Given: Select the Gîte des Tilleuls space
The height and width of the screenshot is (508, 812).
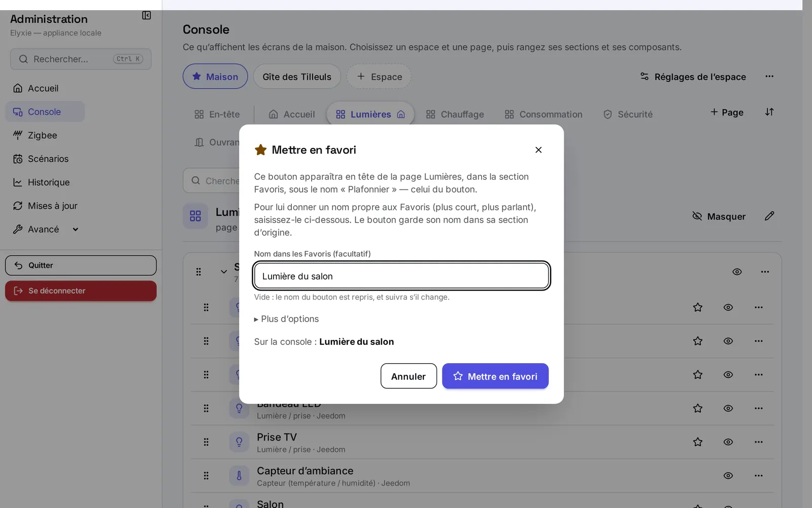Looking at the screenshot, I should pyautogui.click(x=297, y=76).
